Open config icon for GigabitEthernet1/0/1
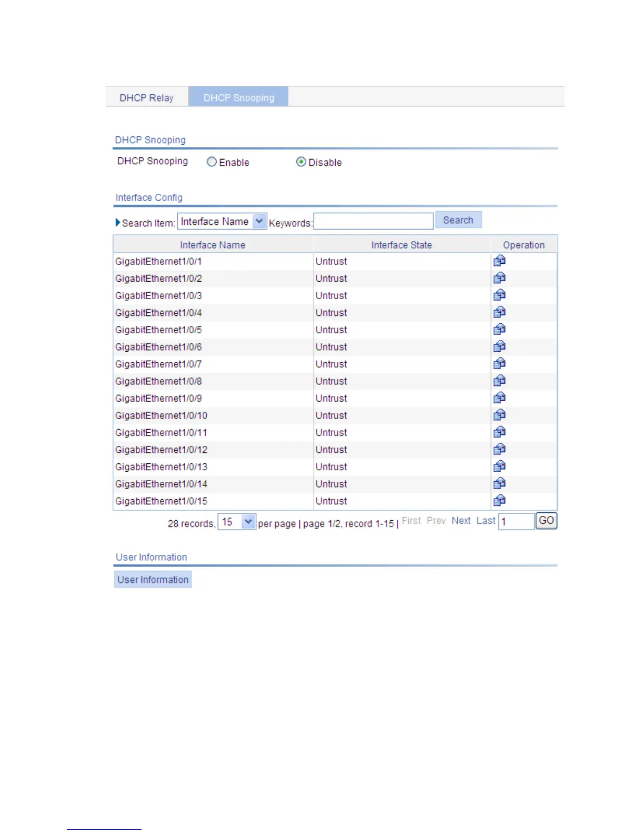This screenshot has width=644, height=834. pyautogui.click(x=499, y=261)
